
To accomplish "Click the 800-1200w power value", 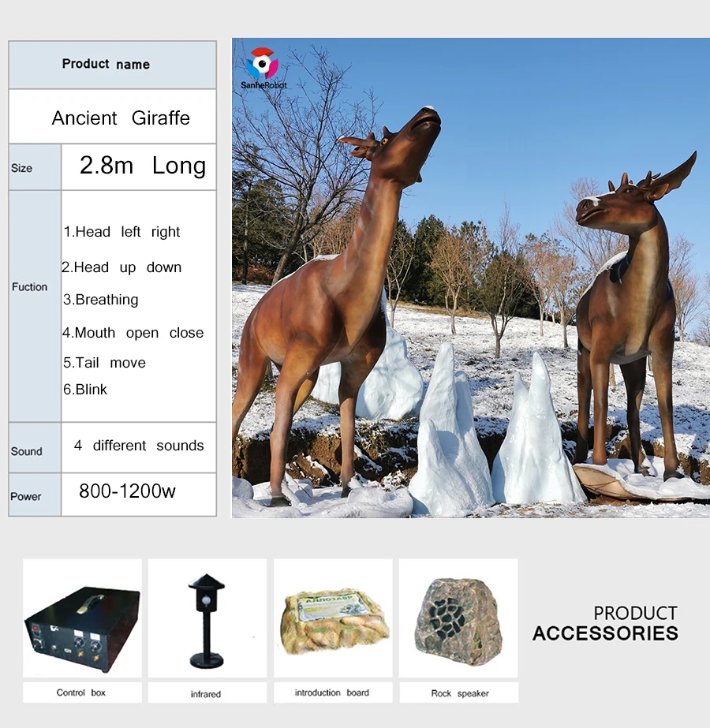I will point(127,491).
